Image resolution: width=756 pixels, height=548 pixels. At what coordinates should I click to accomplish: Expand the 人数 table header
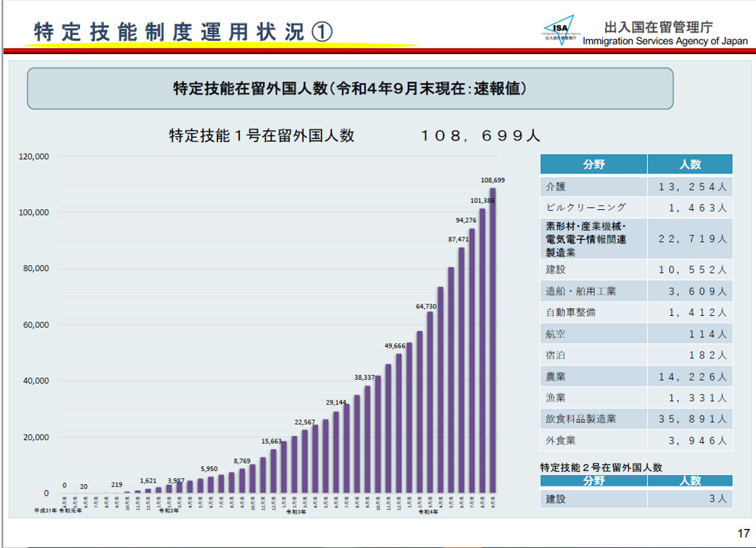(689, 164)
